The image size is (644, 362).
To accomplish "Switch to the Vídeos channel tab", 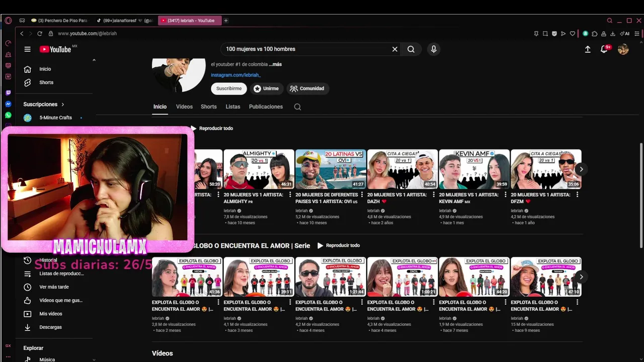I will (x=184, y=107).
